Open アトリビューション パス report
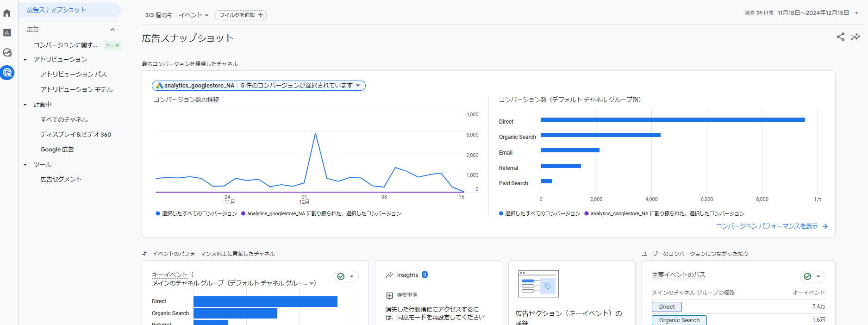This screenshot has height=325, width=868. (74, 74)
